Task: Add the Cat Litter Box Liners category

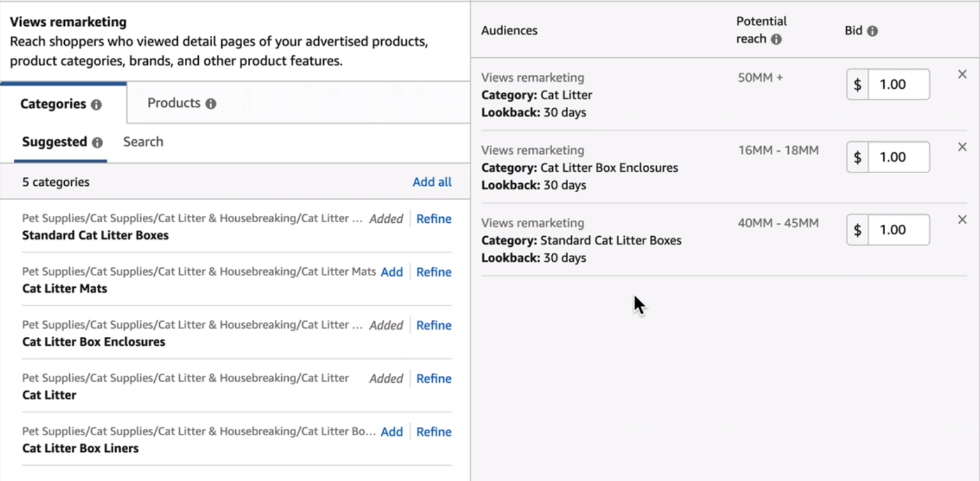Action: click(392, 432)
